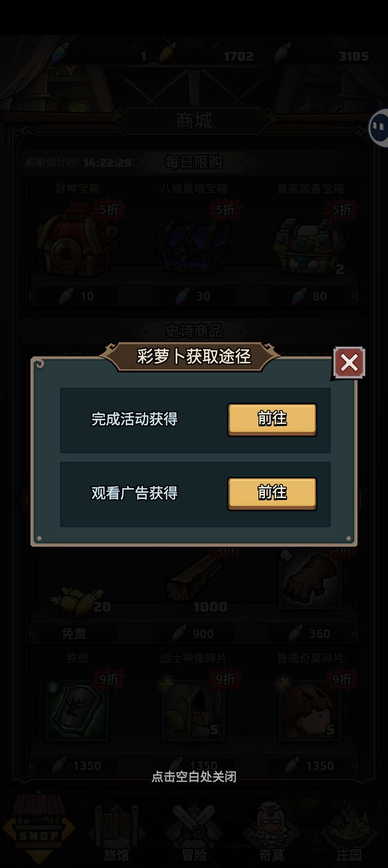The image size is (388, 868).
Task: Tap 前往 next to 观看广告获得
Action: coord(272,493)
